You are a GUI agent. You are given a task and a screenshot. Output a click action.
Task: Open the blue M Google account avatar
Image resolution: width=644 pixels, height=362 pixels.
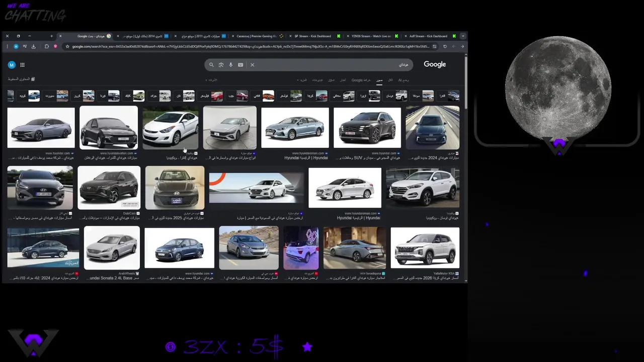(x=12, y=65)
